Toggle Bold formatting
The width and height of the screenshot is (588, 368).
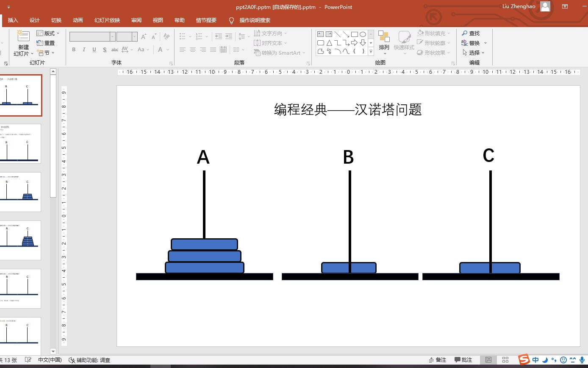pyautogui.click(x=74, y=50)
